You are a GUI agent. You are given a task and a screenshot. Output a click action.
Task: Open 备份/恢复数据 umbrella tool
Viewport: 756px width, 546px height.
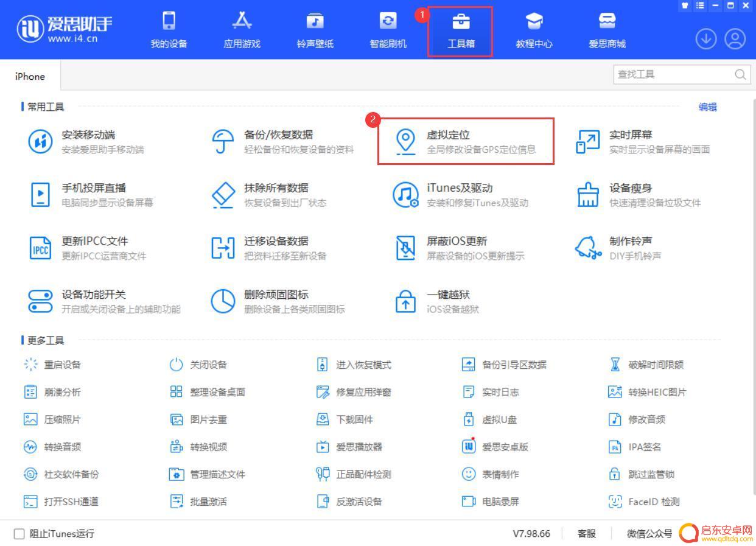coord(282,142)
